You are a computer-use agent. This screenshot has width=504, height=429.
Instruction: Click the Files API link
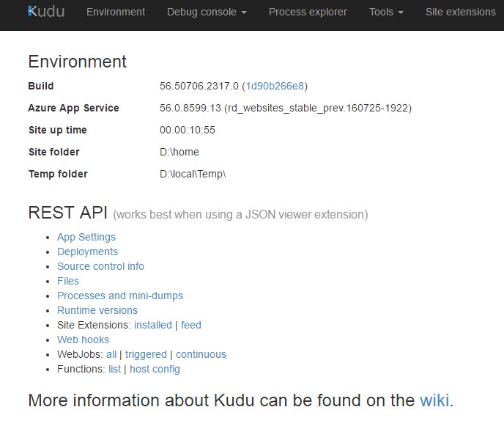[x=68, y=281]
